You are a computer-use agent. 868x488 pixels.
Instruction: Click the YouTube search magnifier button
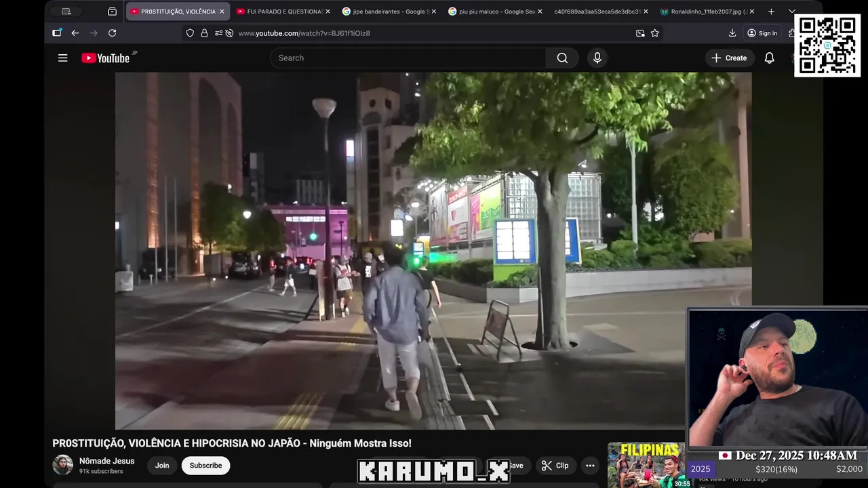pos(562,58)
